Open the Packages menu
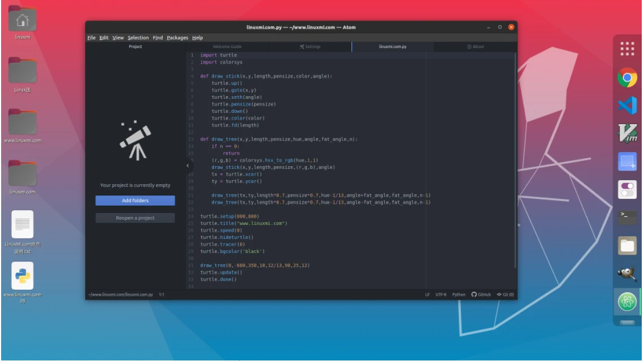644x361 pixels. pyautogui.click(x=177, y=37)
